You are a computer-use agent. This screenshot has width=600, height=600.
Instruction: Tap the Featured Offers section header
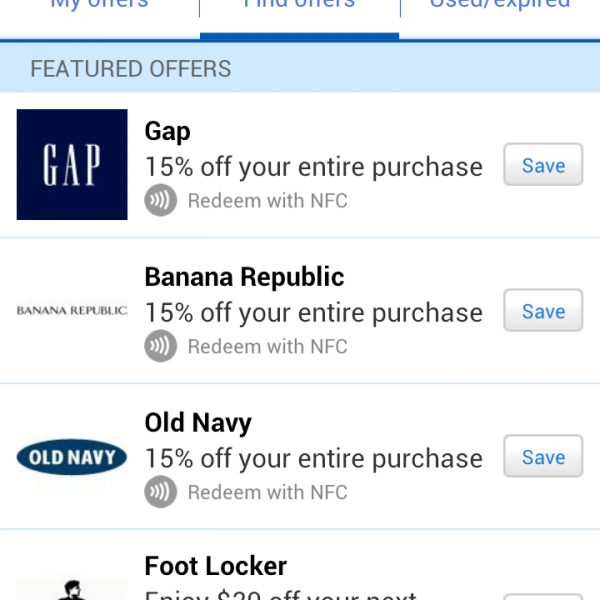[131, 69]
